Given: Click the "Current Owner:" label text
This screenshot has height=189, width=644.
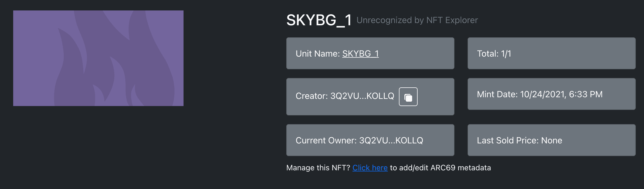Looking at the screenshot, I should pos(326,140).
